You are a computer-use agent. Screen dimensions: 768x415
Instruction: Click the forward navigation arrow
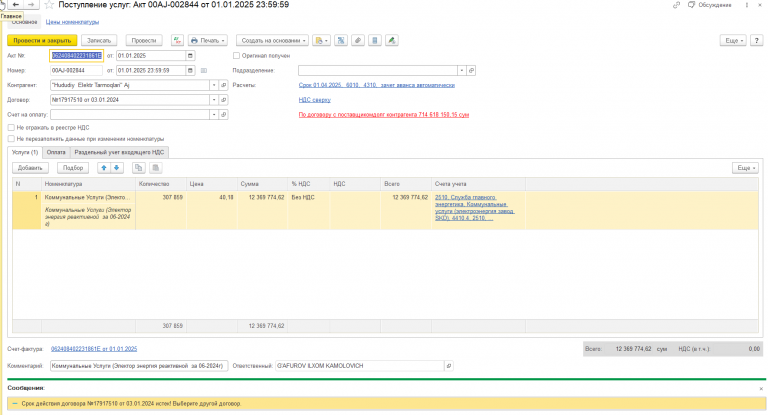31,4
